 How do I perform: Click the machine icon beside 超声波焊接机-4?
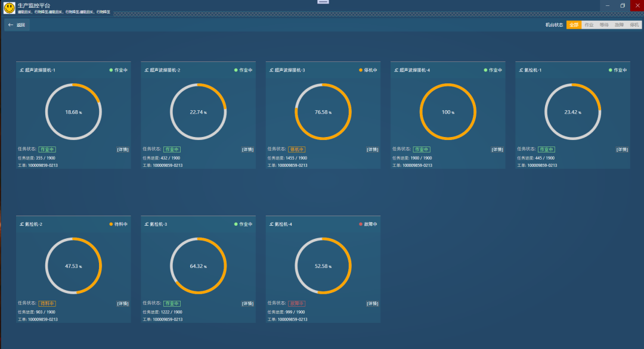click(x=397, y=70)
